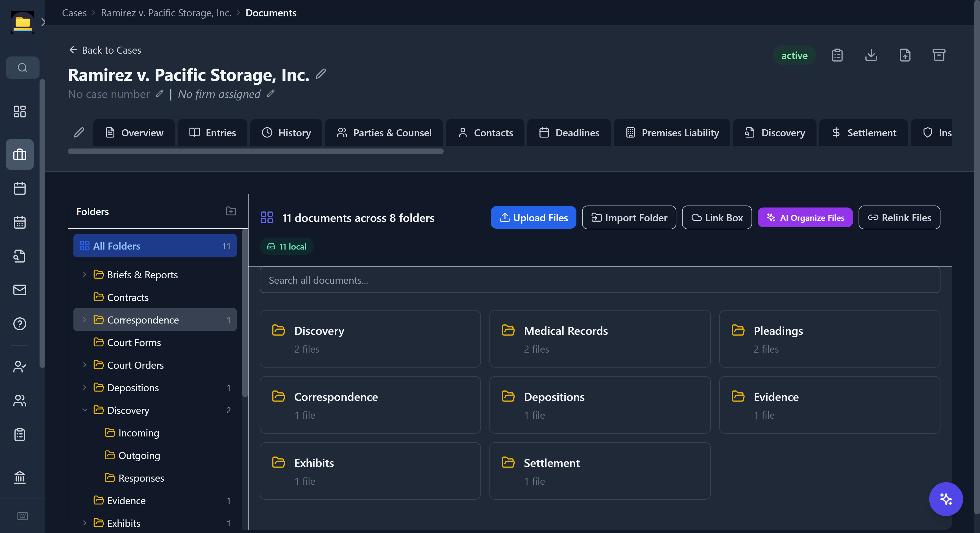Click the Upload Files button

click(x=533, y=217)
